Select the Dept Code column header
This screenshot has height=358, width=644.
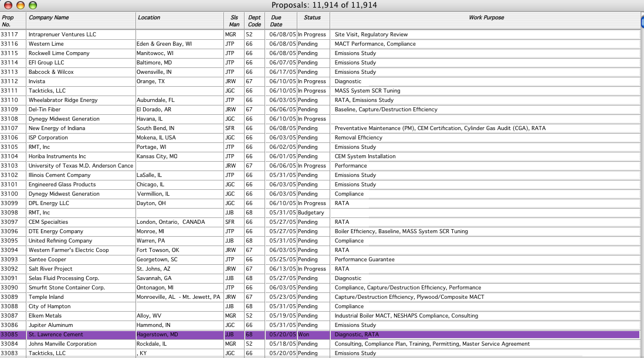[x=254, y=21]
